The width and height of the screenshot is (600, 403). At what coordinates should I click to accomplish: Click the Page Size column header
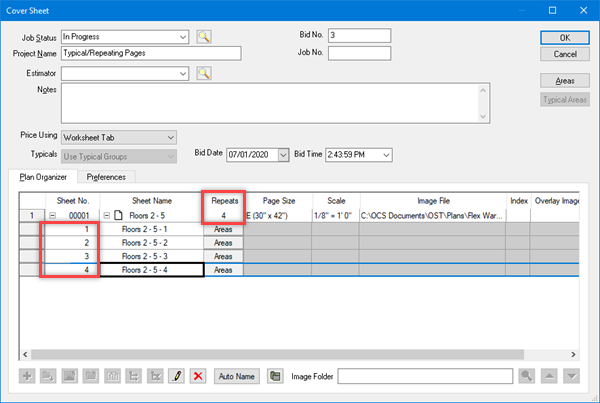point(279,201)
